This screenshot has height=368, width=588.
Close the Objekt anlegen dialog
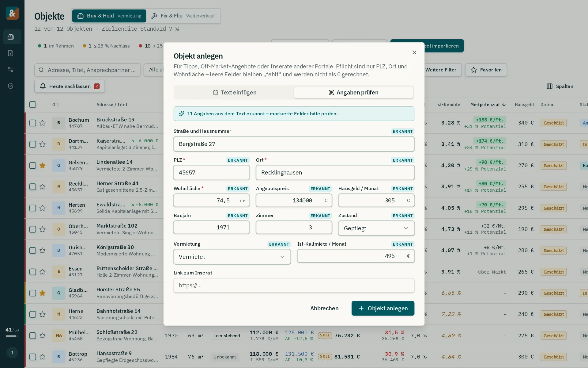(414, 52)
